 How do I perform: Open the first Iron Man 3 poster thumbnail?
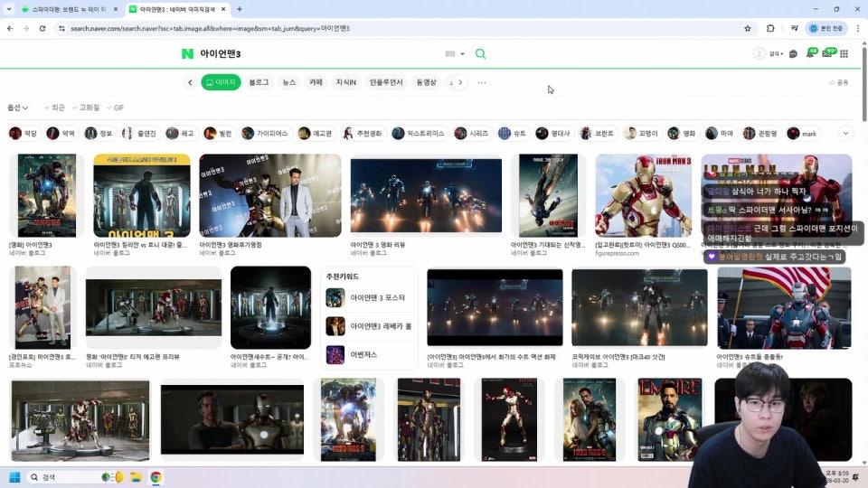click(x=46, y=195)
